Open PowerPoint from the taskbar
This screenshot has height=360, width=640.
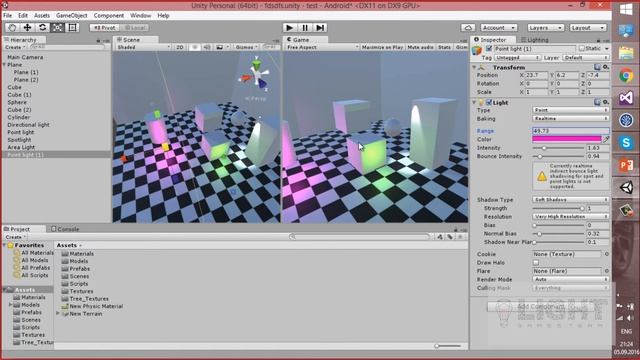coord(626,165)
